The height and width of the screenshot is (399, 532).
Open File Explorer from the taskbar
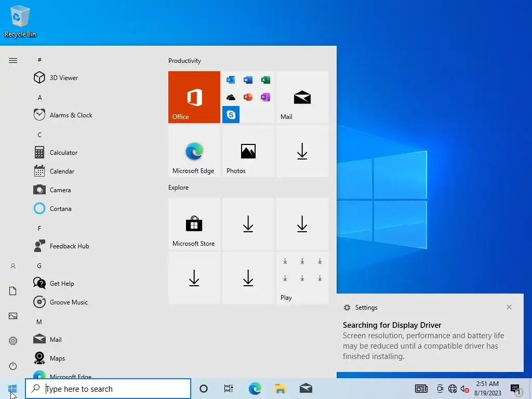280,389
